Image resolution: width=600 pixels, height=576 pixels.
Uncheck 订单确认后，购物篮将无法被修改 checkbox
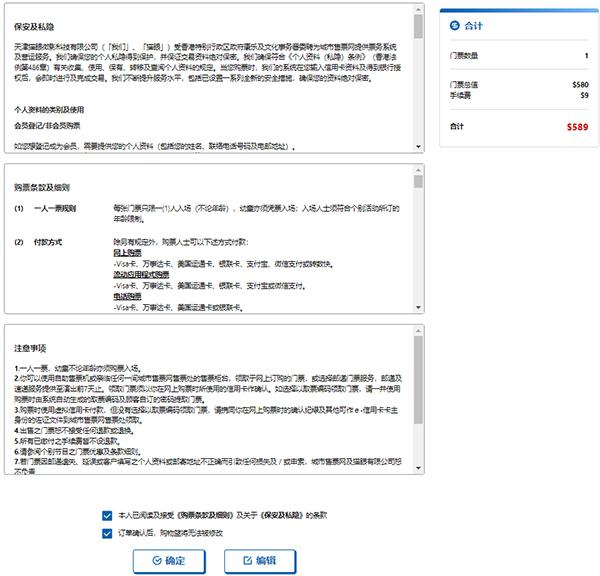coord(108,534)
